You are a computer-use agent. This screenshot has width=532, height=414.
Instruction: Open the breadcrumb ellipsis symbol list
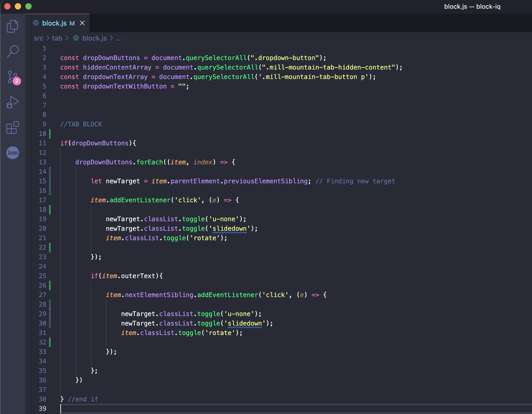coord(118,38)
